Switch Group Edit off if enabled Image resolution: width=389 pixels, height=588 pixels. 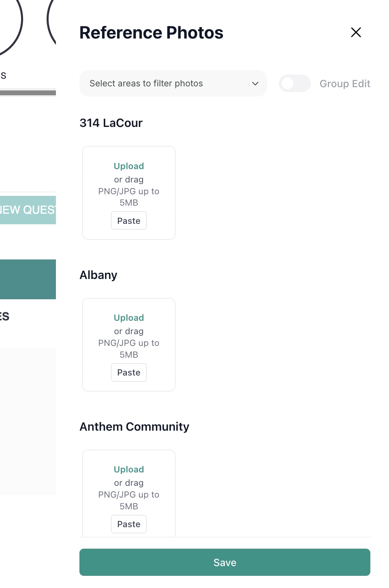pyautogui.click(x=295, y=83)
